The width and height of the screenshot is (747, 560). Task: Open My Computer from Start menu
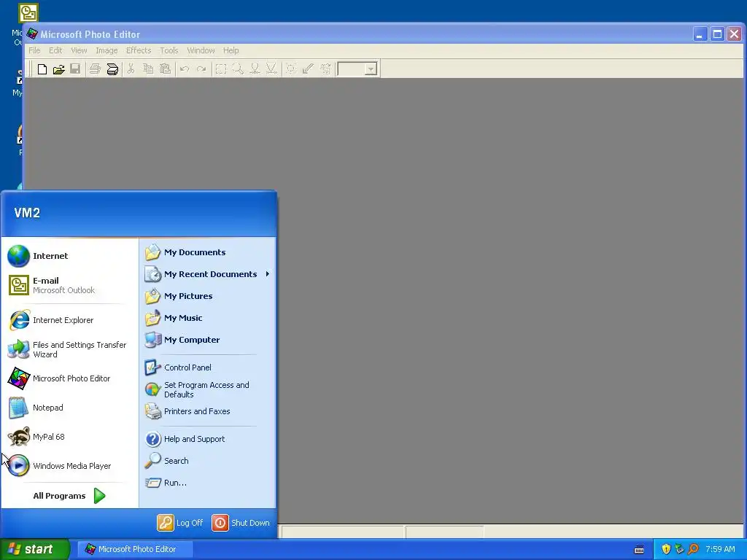tap(208, 340)
